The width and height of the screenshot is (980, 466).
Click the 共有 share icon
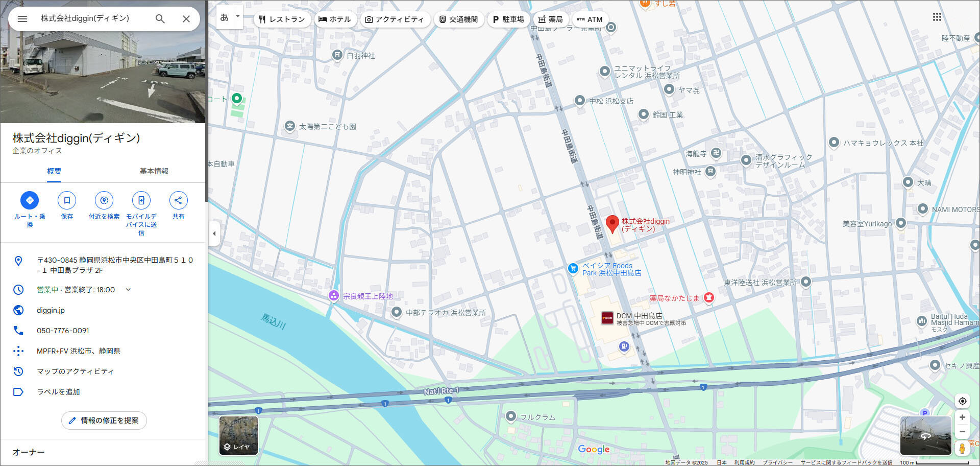[x=178, y=200]
